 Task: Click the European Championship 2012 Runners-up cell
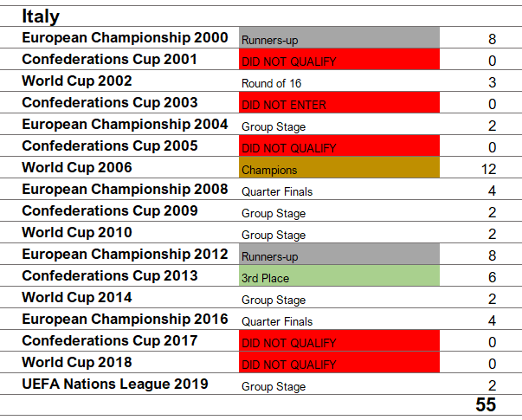point(339,254)
